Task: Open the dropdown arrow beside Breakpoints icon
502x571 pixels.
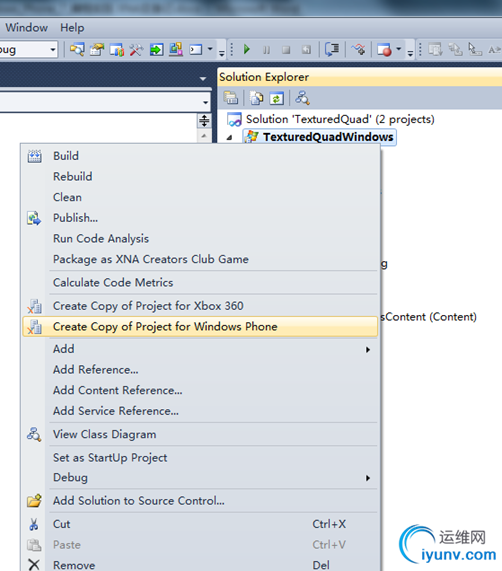Action: (399, 49)
